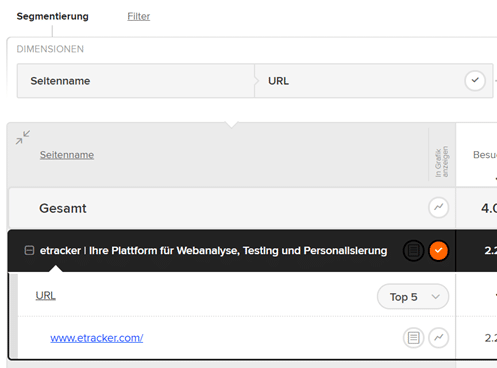
Task: Toggle the orange chart checkmark in etracker row
Action: [x=438, y=250]
